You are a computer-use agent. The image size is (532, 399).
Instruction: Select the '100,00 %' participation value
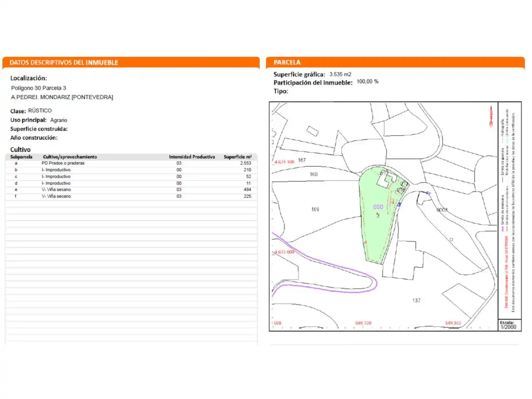pos(367,81)
